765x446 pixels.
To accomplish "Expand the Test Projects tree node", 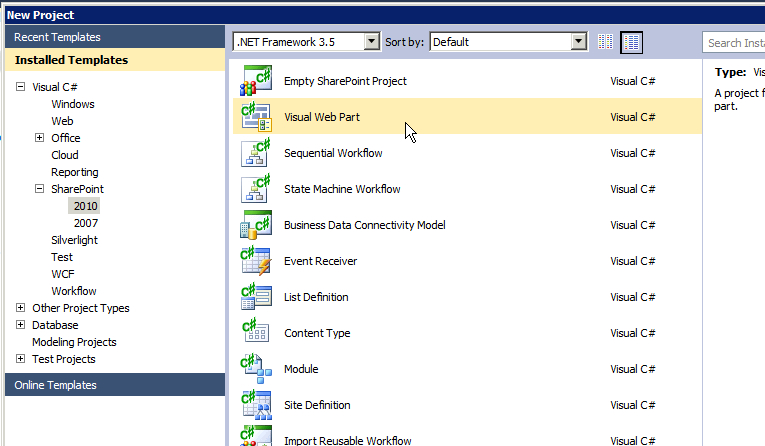I will click(x=20, y=359).
